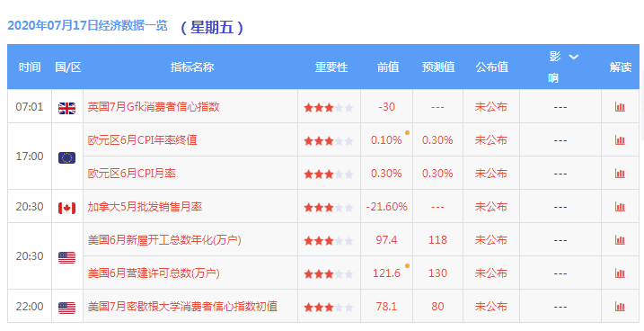The width and height of the screenshot is (644, 331).
Task: Open chart icon for UK Gfk consumer confidence
Action: (620, 107)
